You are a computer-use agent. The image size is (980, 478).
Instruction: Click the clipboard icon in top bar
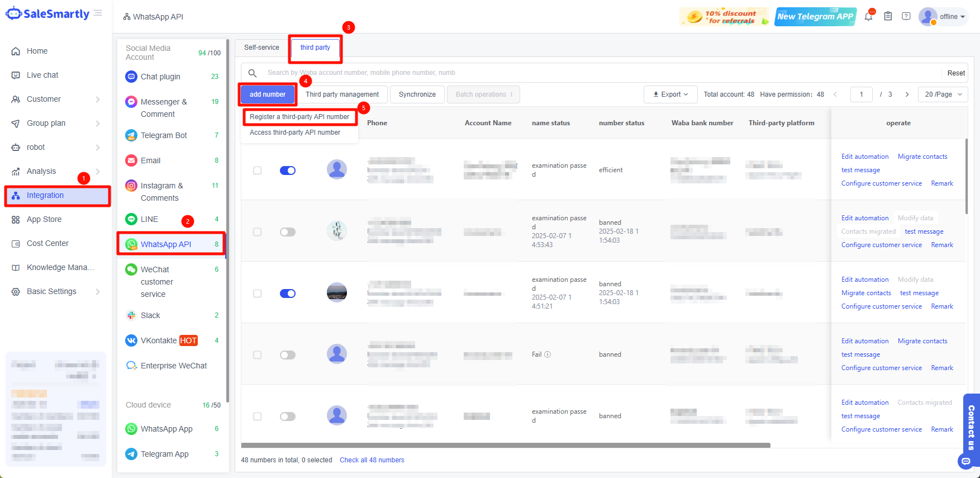point(888,17)
